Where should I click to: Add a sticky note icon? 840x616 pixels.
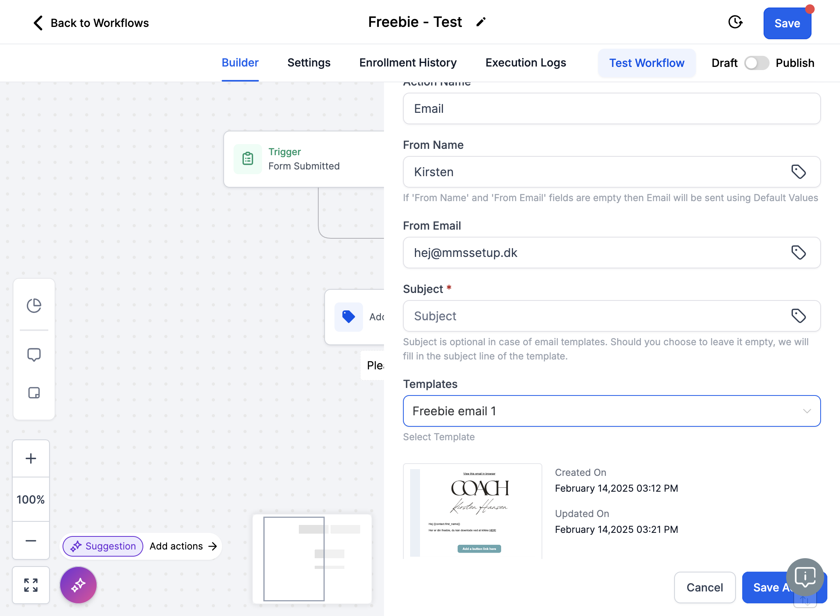(34, 393)
